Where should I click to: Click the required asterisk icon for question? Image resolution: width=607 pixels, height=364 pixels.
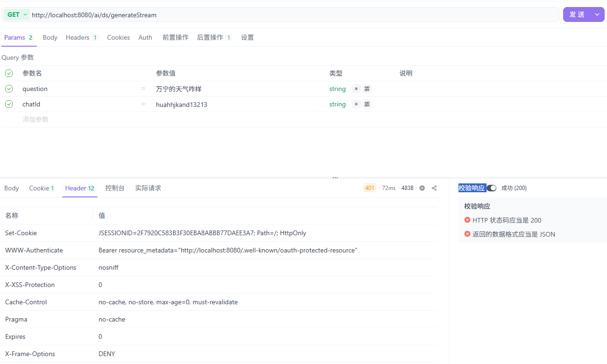356,89
